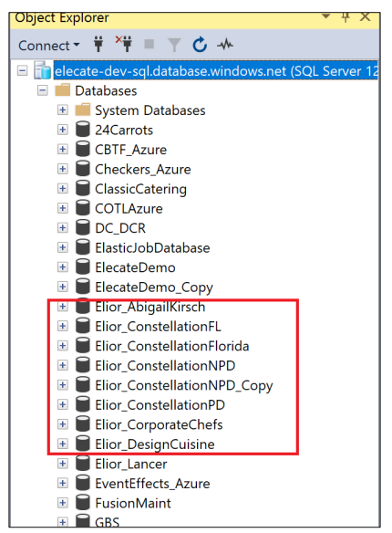Viewport: 392px width, 533px height.
Task: Expand the System Databases folder
Action: 63,110
